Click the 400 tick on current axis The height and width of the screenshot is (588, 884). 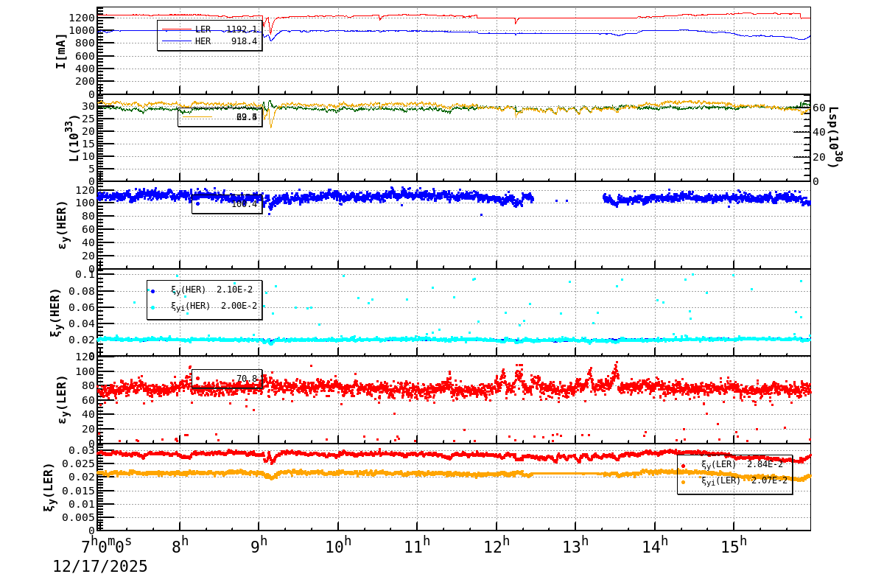84,69
